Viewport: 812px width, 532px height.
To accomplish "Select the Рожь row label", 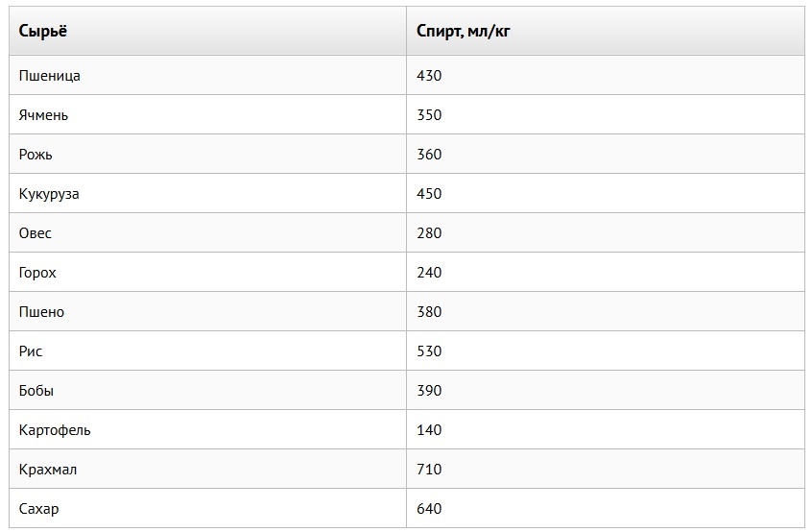I will tap(36, 155).
